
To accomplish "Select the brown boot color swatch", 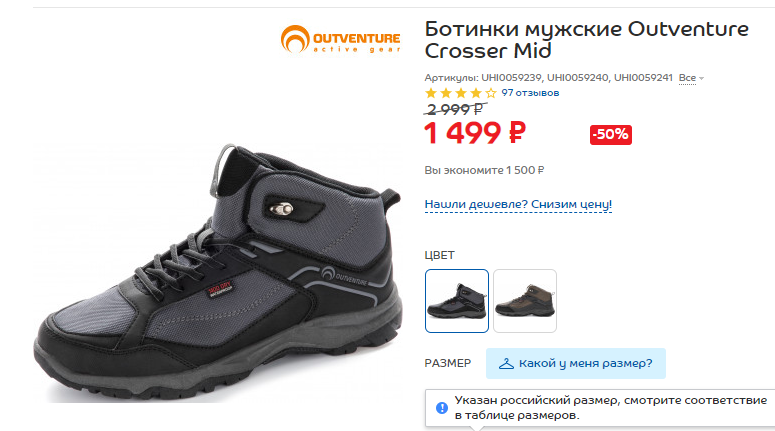I will 525,301.
